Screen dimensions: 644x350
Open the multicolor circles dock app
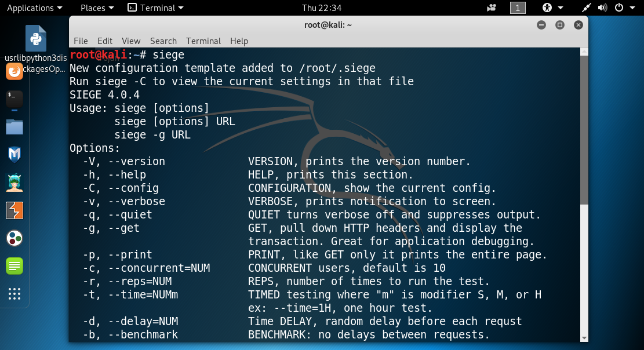click(x=14, y=238)
